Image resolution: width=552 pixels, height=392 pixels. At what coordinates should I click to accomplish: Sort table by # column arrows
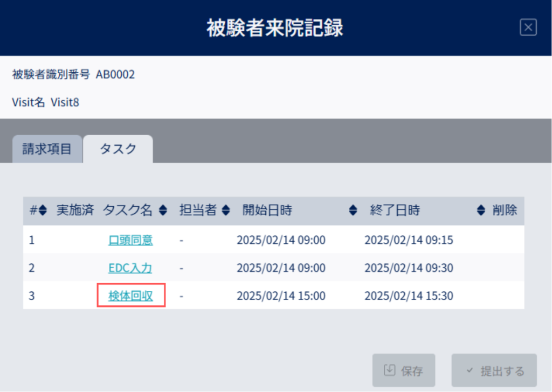click(x=43, y=210)
